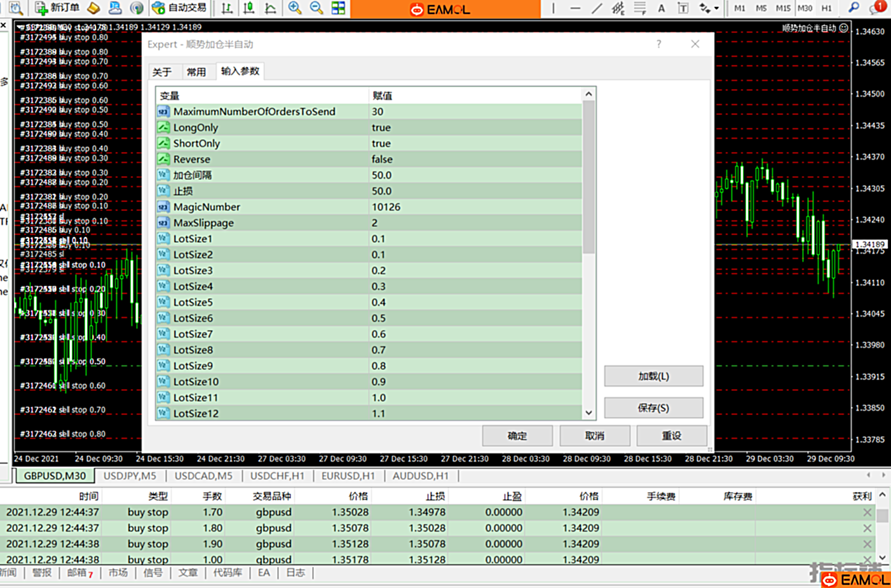This screenshot has width=891, height=588.
Task: Zoom out on the chart
Action: [316, 8]
